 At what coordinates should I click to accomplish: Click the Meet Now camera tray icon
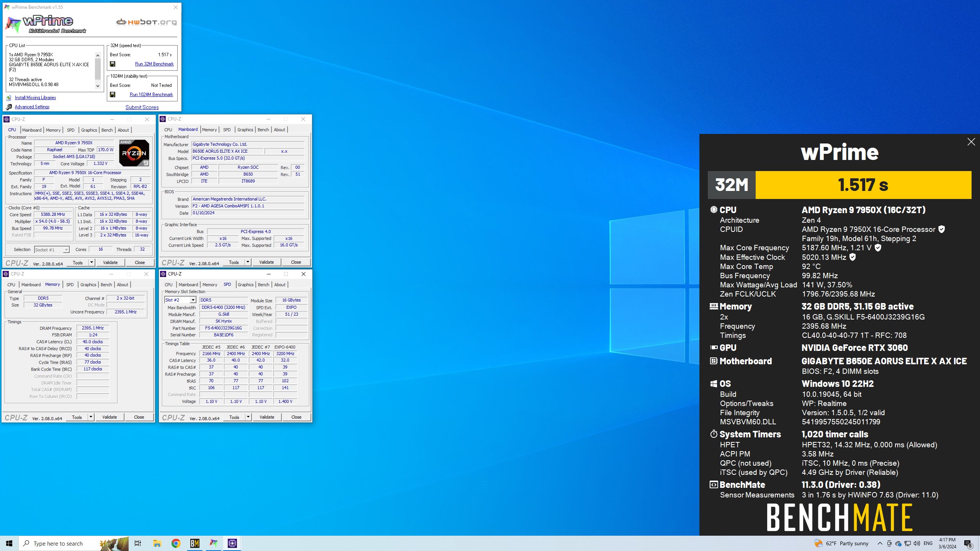[x=889, y=543]
